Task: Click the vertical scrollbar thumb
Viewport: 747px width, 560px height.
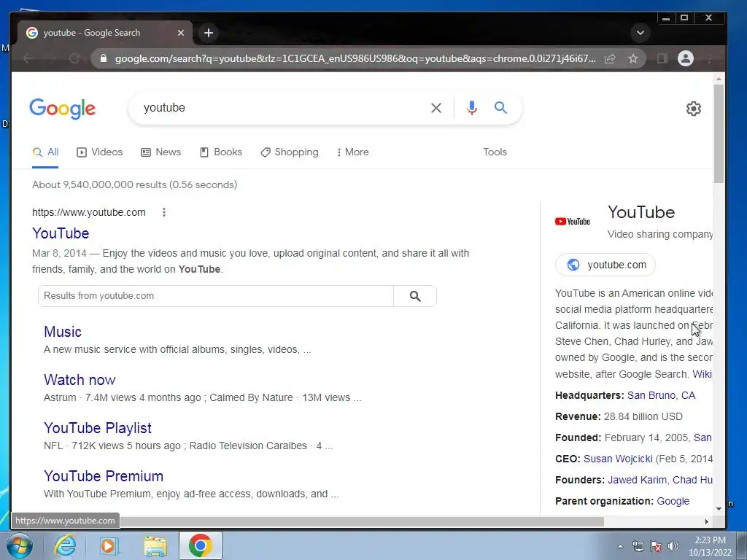Action: click(719, 133)
